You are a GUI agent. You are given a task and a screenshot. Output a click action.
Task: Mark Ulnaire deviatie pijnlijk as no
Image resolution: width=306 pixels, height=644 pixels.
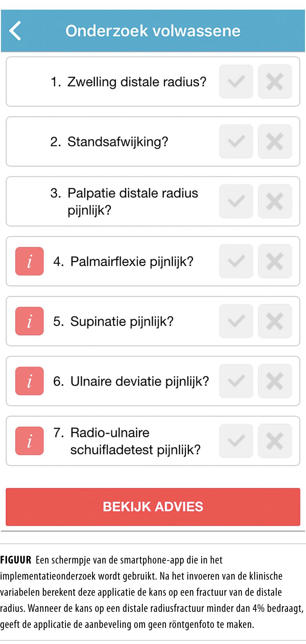[275, 381]
